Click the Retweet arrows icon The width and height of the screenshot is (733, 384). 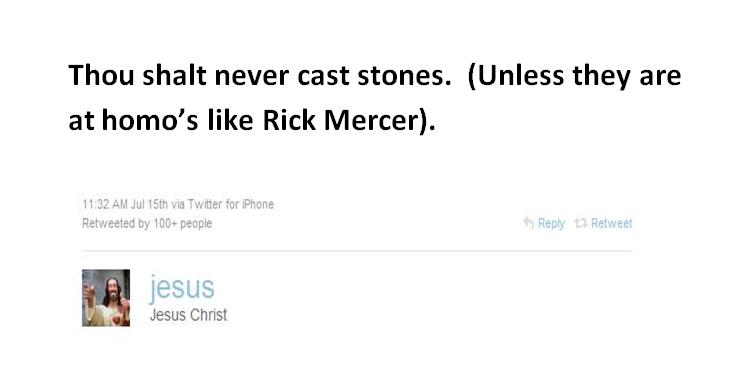[x=581, y=223]
